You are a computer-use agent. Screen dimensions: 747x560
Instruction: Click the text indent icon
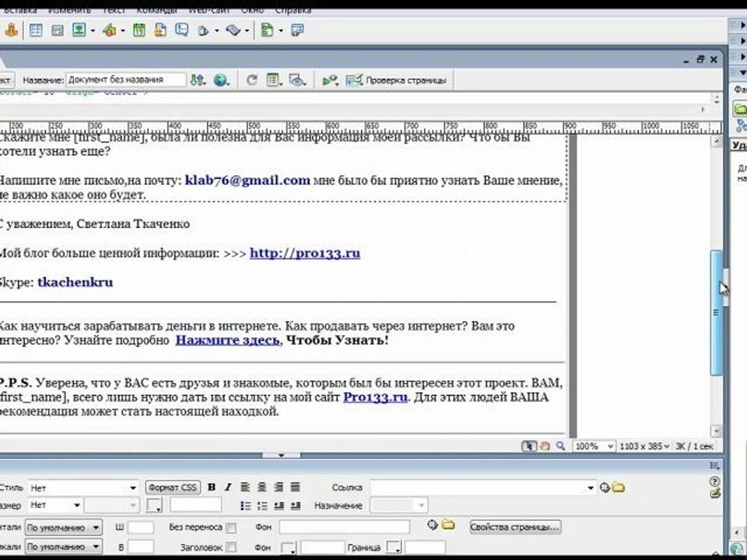click(296, 506)
